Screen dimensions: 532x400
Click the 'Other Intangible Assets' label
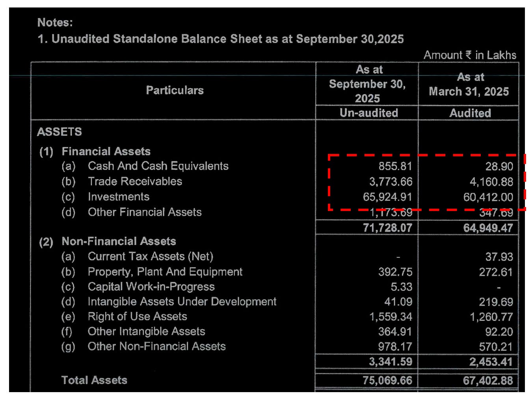147,331
